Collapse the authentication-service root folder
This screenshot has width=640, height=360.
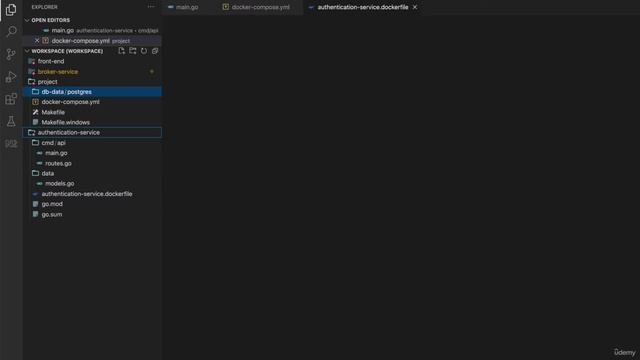(92, 132)
